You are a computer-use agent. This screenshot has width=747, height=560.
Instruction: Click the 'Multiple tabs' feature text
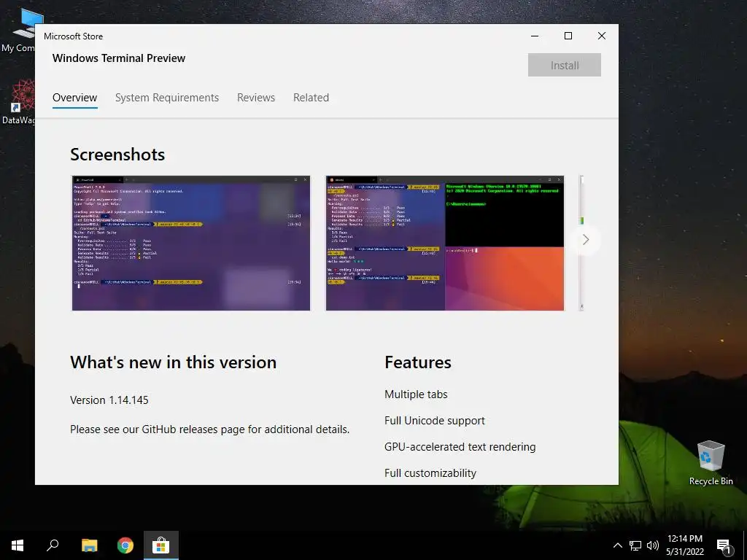click(x=416, y=394)
